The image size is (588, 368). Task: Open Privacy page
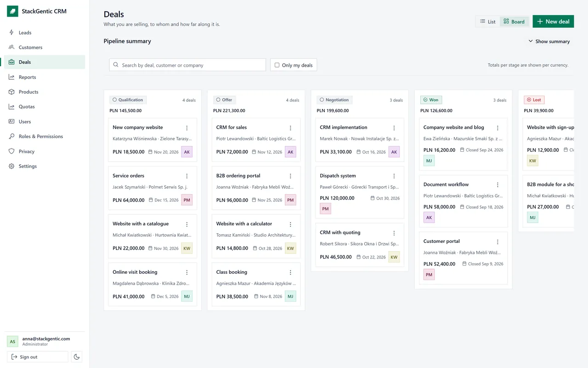[45, 151]
